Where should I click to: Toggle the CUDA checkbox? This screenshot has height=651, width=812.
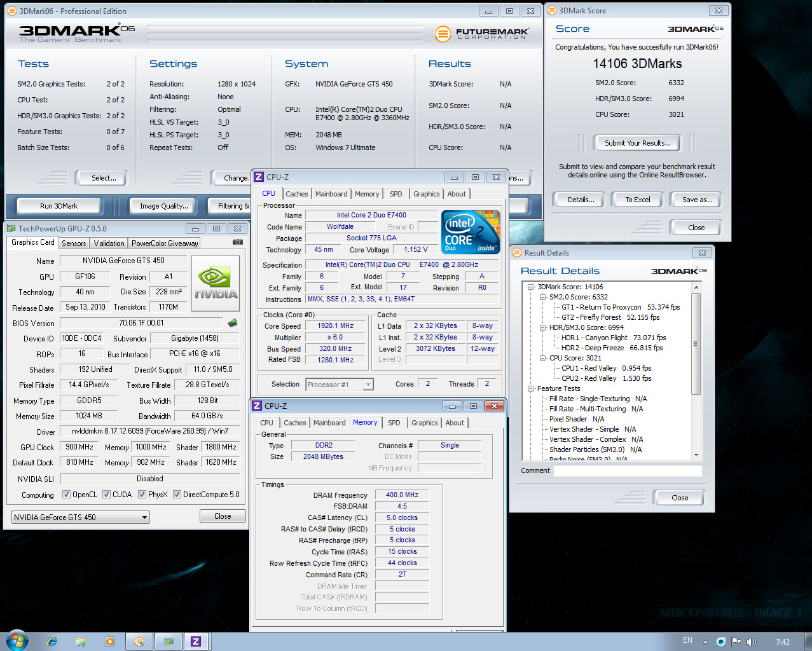tap(107, 495)
